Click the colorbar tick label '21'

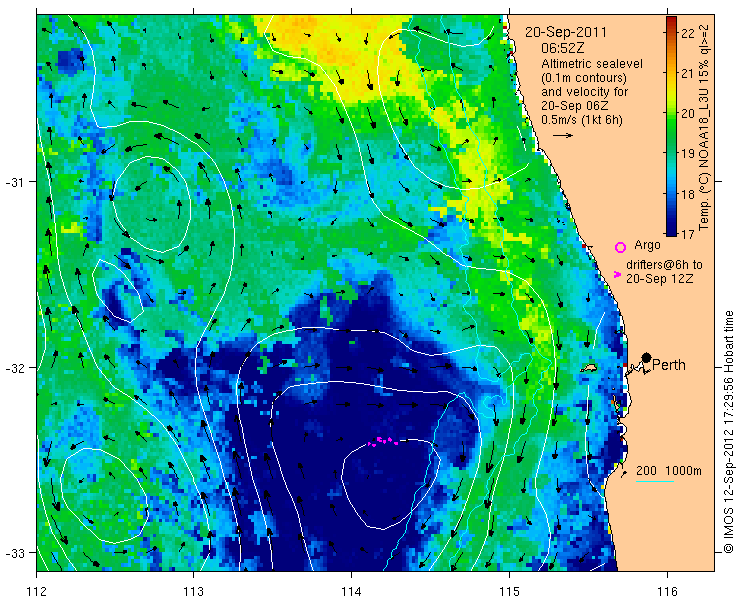coord(688,74)
